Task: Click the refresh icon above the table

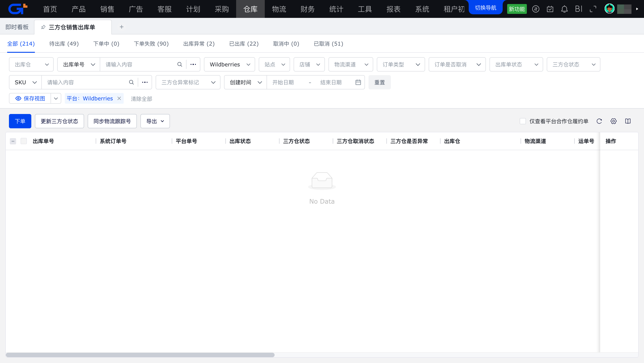Action: (x=599, y=121)
